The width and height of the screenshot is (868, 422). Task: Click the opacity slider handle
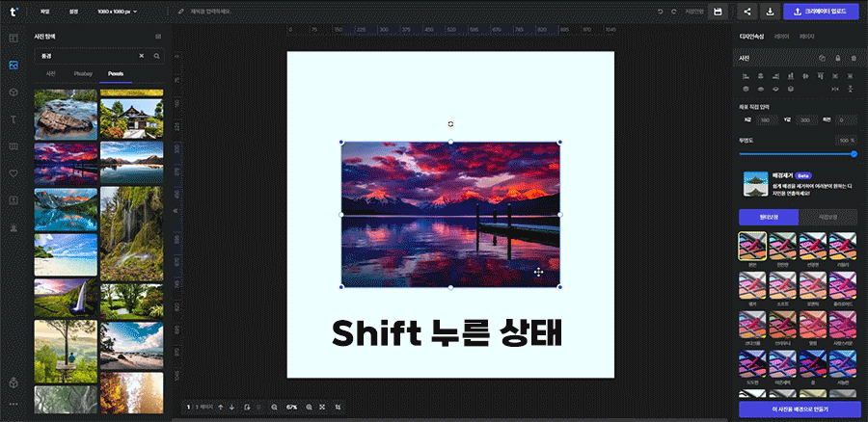click(854, 154)
